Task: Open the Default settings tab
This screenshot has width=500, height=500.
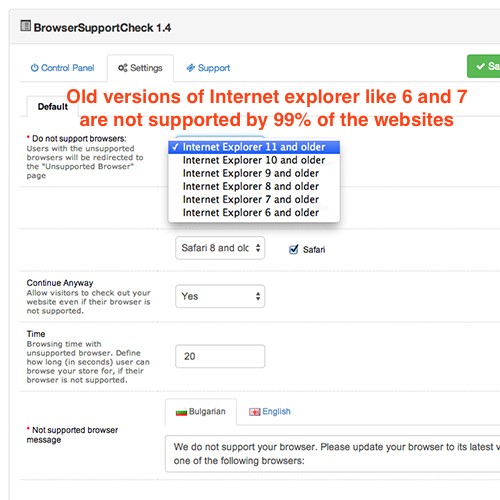Action: click(53, 107)
